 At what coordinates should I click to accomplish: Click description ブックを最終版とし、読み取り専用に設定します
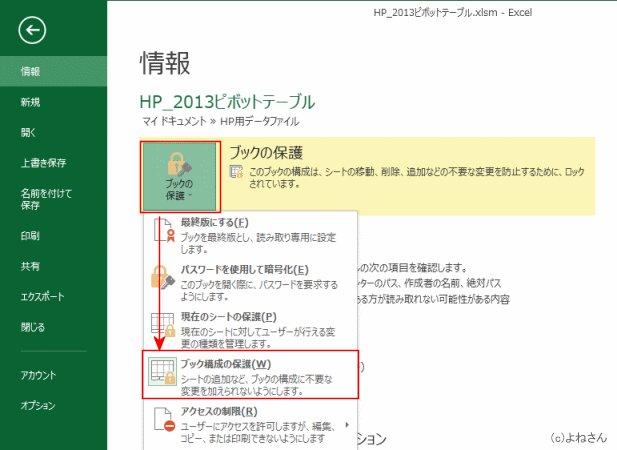coord(258,243)
